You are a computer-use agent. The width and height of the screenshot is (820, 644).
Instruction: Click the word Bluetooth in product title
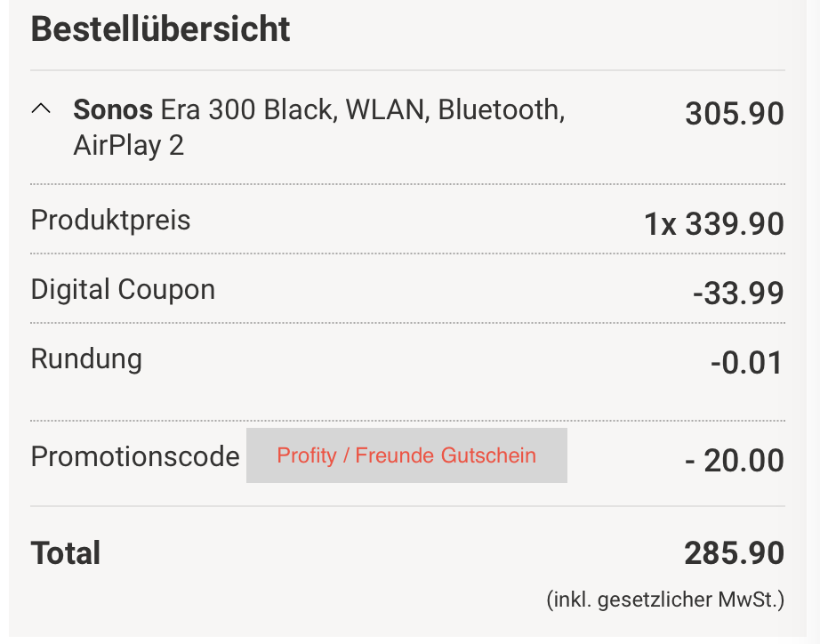(x=501, y=110)
